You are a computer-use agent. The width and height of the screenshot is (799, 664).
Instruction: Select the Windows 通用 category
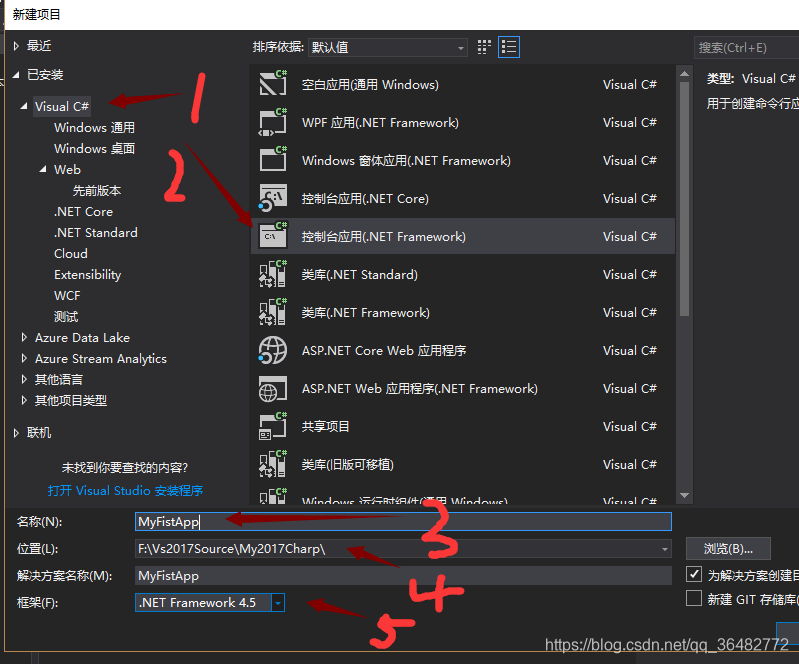click(94, 127)
